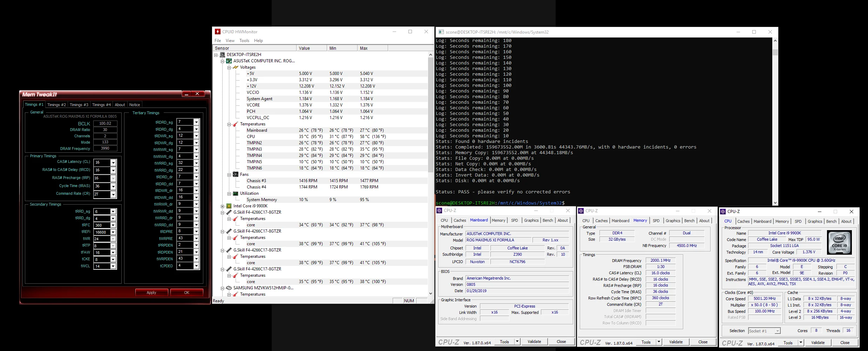Viewport: 868px width, 351px height.
Task: Open the tRDRD_sg dropdown
Action: (196, 122)
